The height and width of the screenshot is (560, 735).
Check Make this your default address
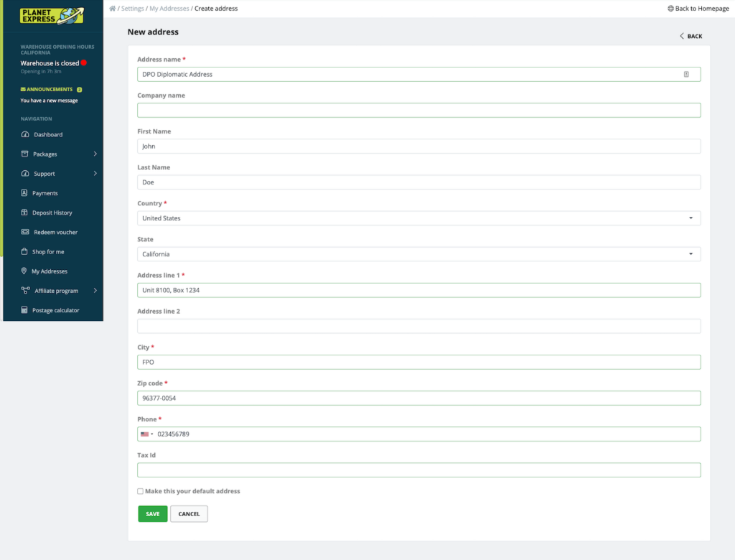pyautogui.click(x=140, y=491)
